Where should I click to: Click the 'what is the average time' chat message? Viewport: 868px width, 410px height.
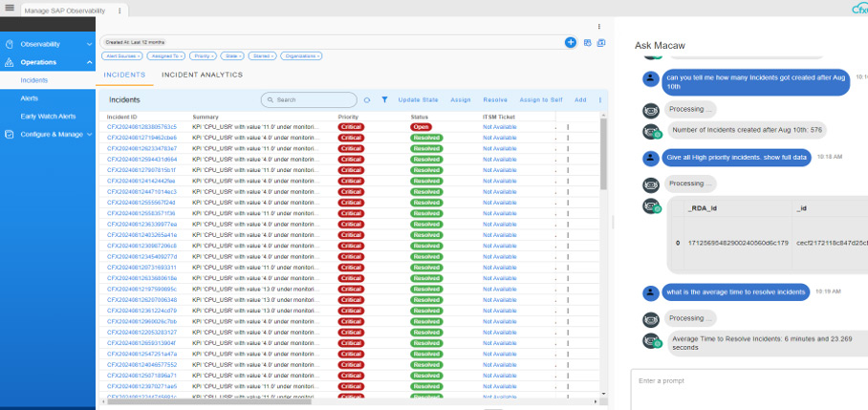click(736, 292)
